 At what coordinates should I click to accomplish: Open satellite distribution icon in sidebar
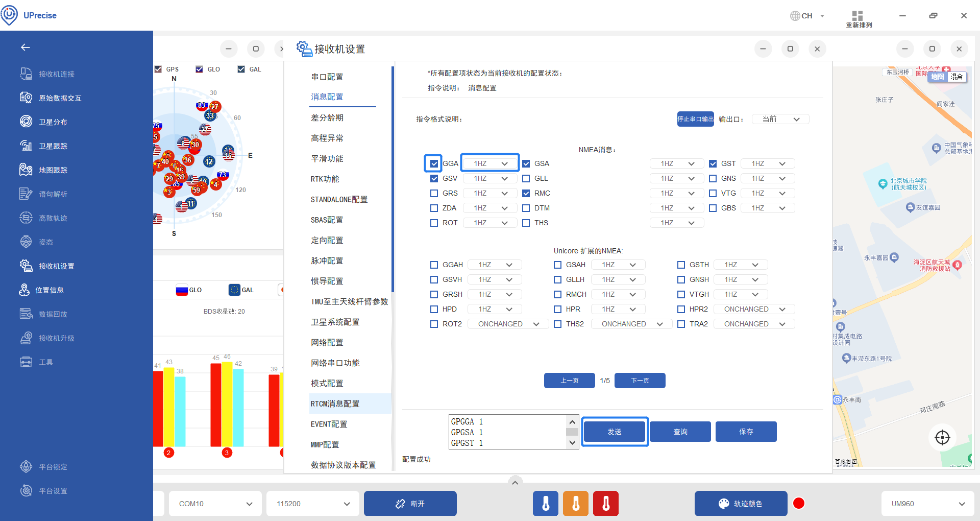coord(26,122)
